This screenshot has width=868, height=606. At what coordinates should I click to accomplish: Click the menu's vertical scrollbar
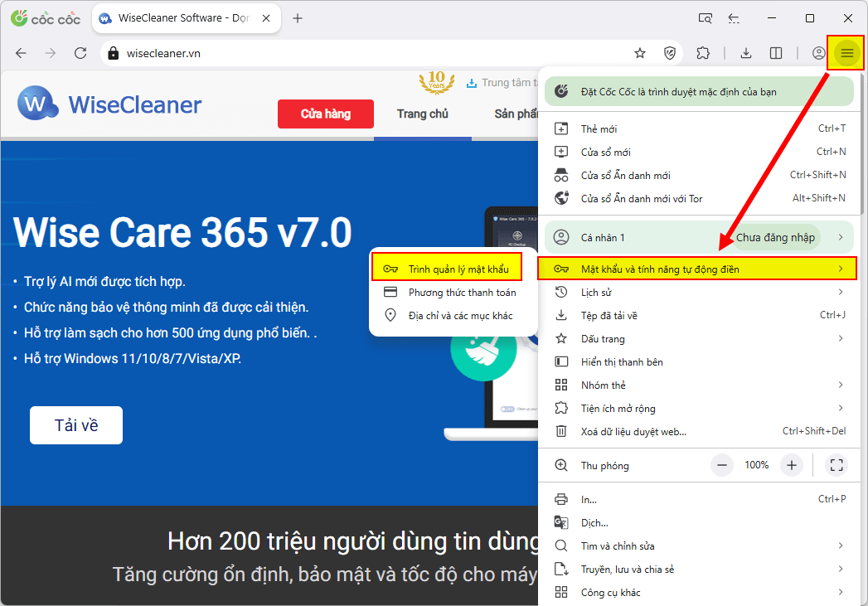click(x=861, y=144)
